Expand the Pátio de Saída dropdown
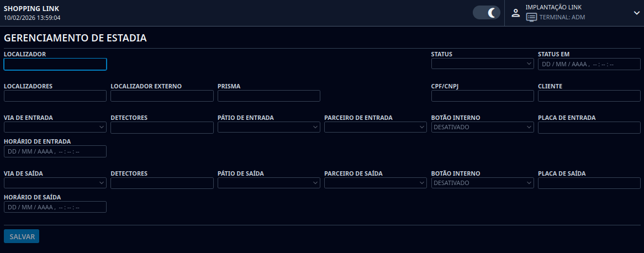Screen dimensions: 644x253 (269, 183)
